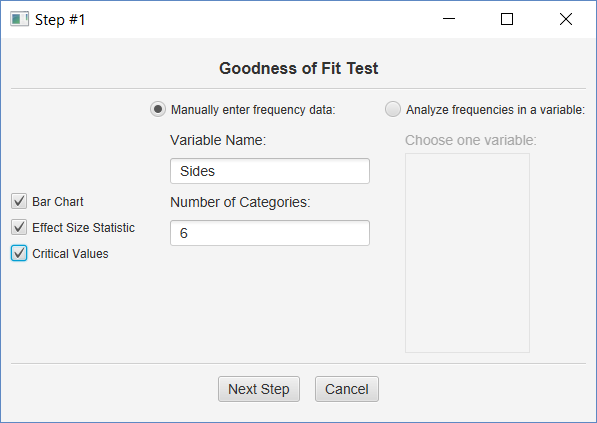Click the Step #1 title text
The image size is (597, 423).
[60, 20]
